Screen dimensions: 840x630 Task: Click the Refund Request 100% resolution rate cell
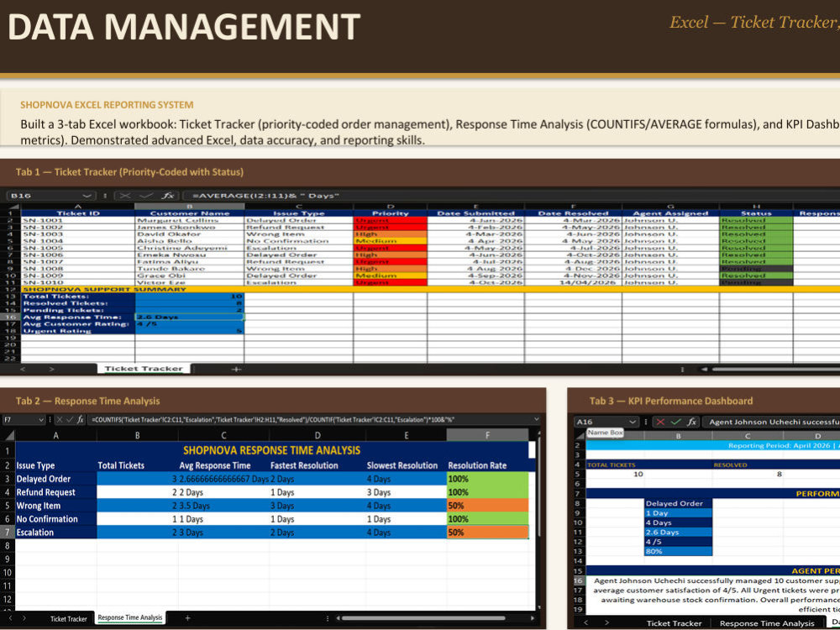pos(487,492)
